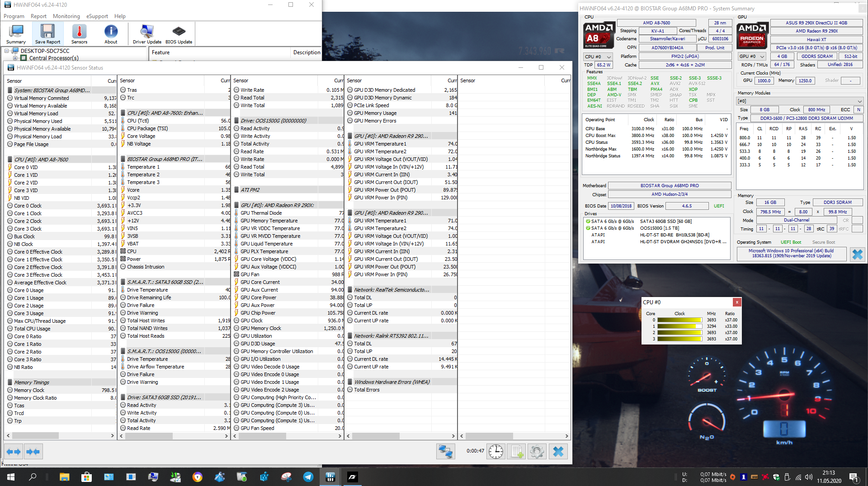Click the shrink columns arrows button
This screenshot has width=868, height=486.
click(x=33, y=451)
